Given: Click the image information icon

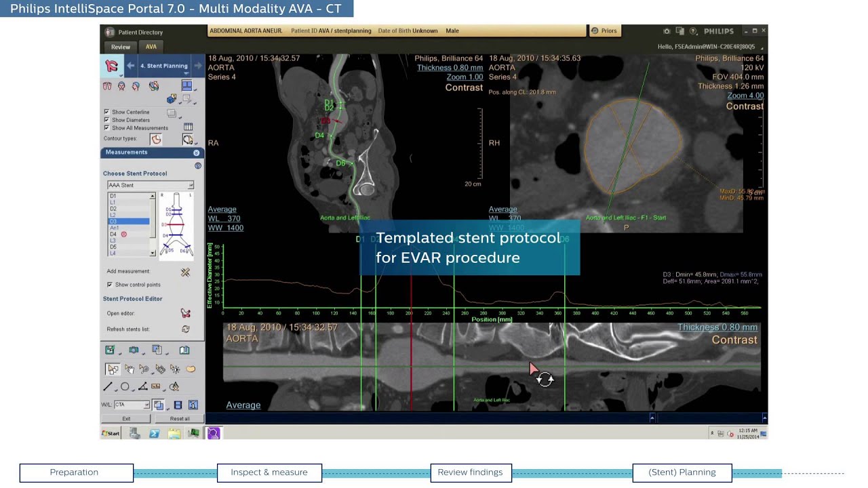Looking at the screenshot, I should [193, 405].
